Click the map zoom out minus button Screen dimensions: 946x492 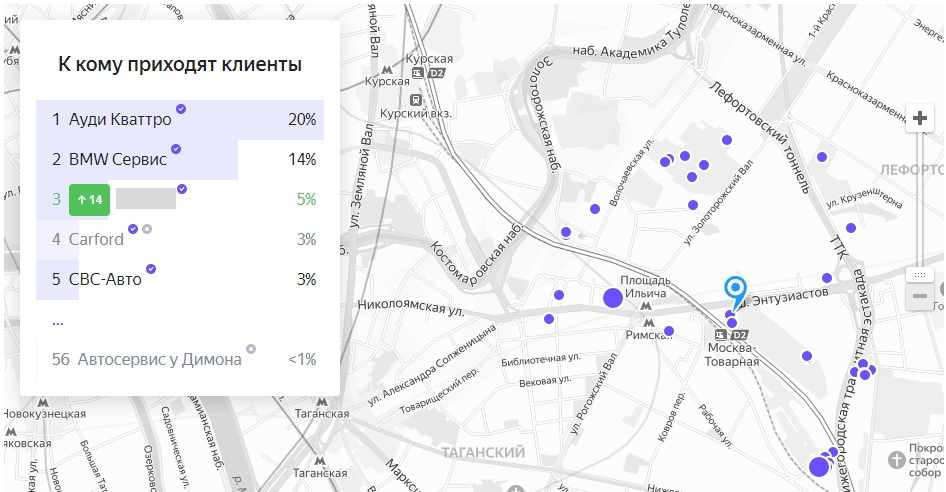[x=919, y=296]
